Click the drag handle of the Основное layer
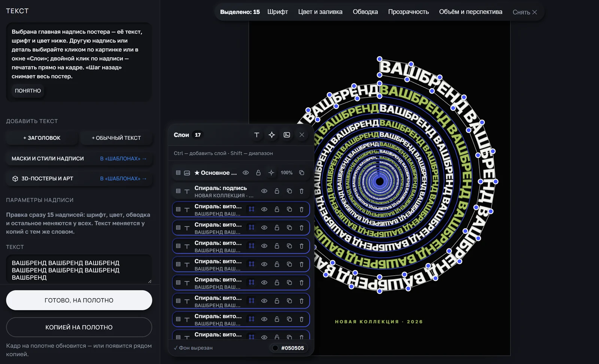 click(178, 173)
